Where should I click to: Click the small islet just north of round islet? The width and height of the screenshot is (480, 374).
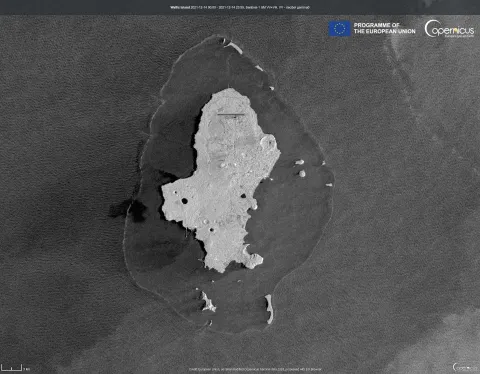299,162
